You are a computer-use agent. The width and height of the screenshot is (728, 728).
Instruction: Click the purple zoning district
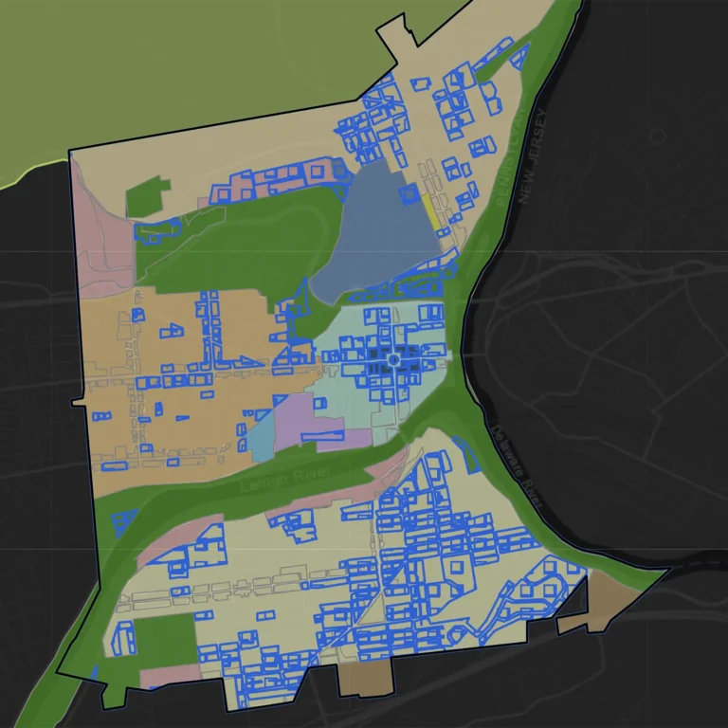[306, 423]
